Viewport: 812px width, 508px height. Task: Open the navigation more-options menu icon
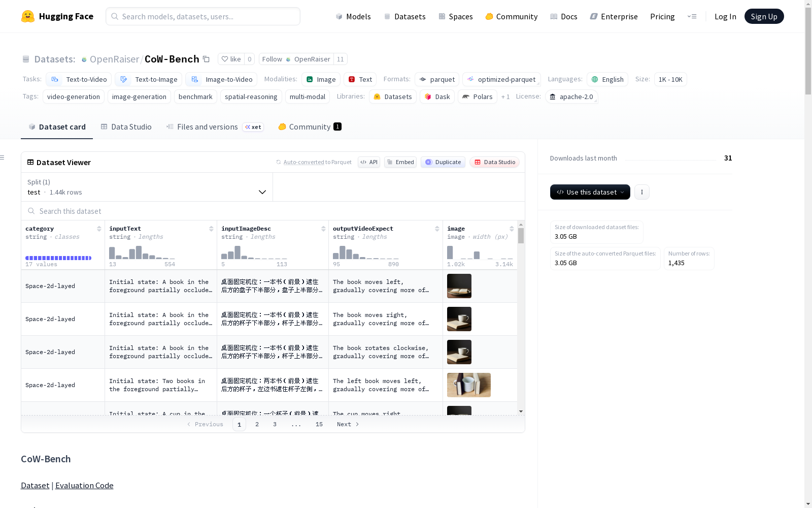[692, 16]
